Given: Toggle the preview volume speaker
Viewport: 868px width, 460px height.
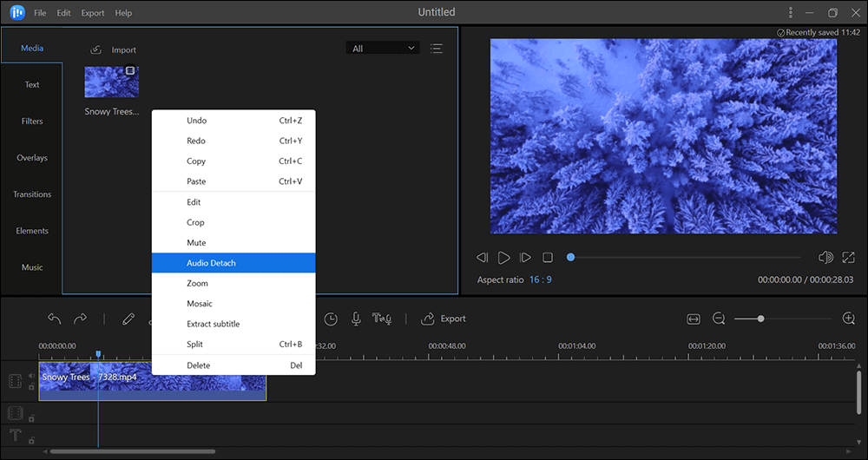Looking at the screenshot, I should coord(825,258).
